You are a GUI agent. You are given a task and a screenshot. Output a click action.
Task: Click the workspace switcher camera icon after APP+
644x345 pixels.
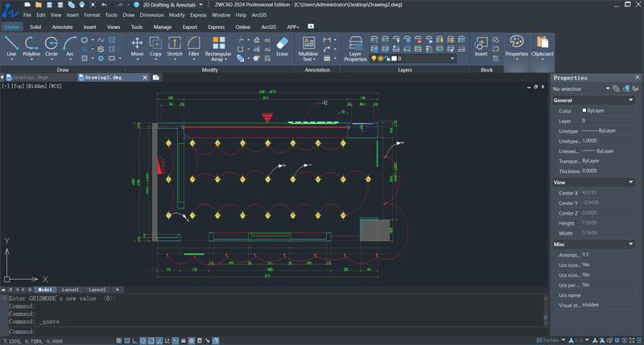click(311, 27)
